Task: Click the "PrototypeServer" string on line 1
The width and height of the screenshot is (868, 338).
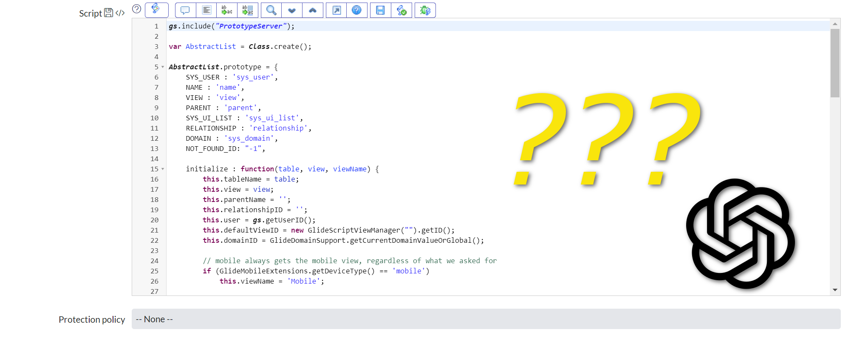Action: click(x=251, y=26)
